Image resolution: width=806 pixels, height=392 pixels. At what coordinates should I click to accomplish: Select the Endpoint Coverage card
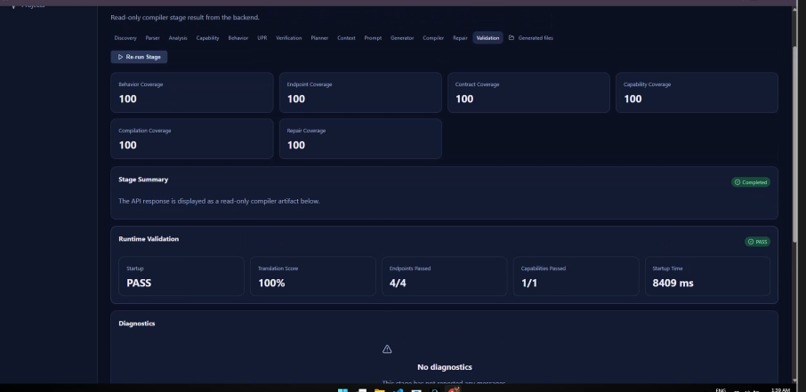point(360,92)
